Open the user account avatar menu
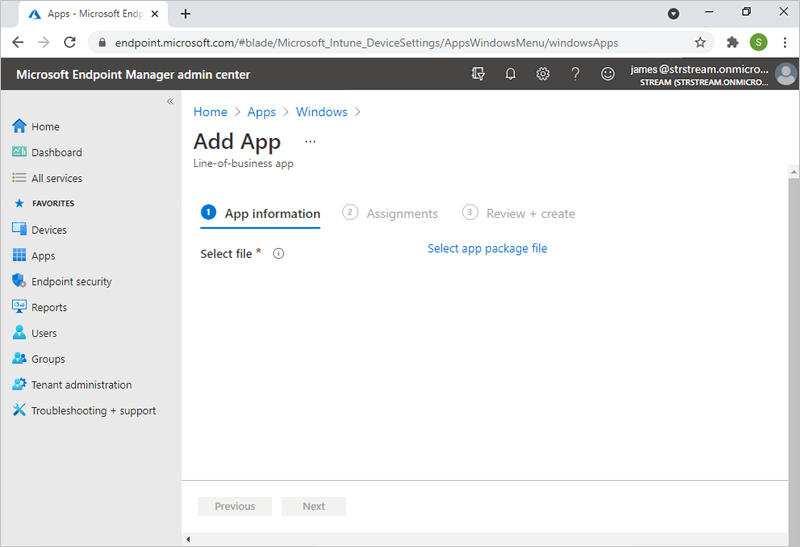 coord(786,75)
